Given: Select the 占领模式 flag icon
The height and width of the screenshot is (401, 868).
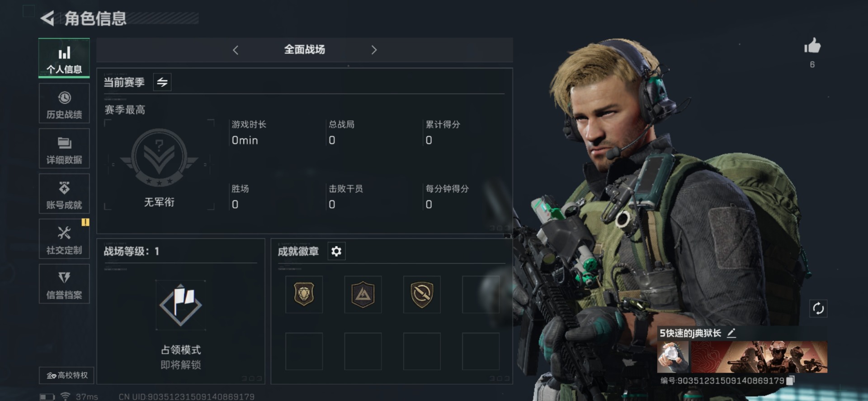Looking at the screenshot, I should point(180,305).
